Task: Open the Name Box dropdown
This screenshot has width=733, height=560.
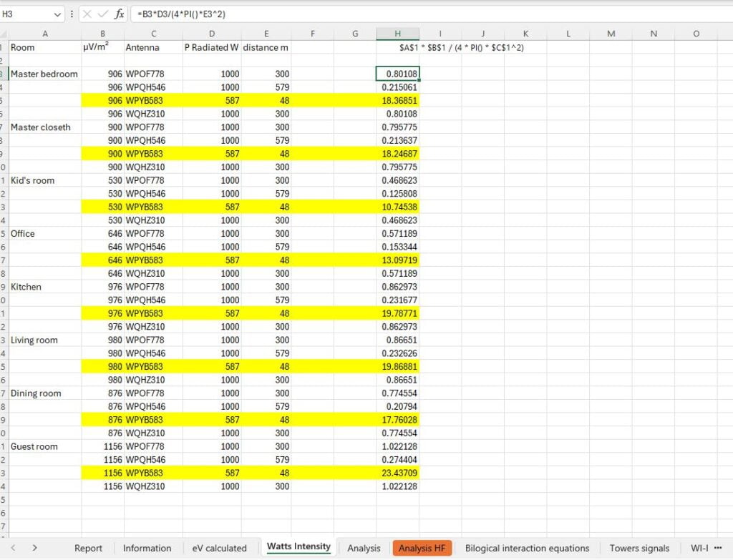Action: coord(58,12)
